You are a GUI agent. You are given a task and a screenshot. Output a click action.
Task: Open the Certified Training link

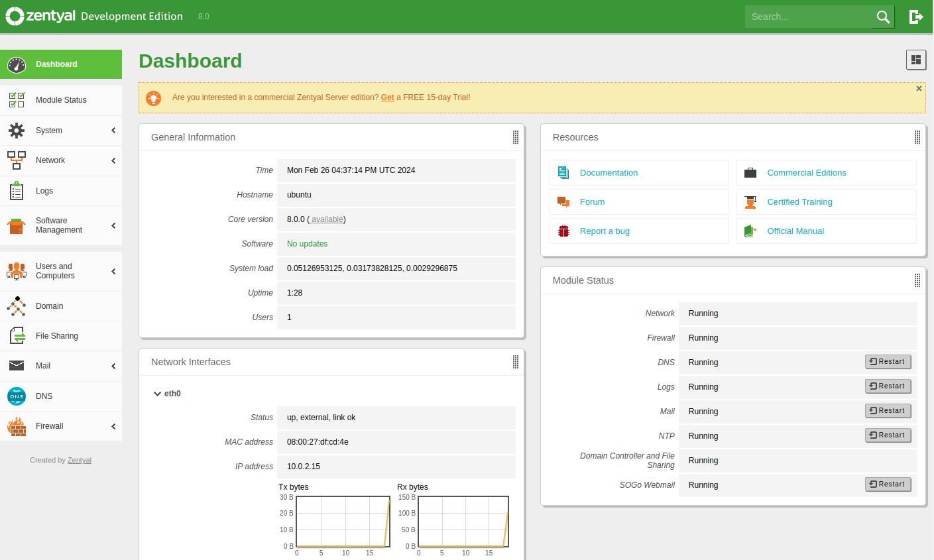(799, 202)
